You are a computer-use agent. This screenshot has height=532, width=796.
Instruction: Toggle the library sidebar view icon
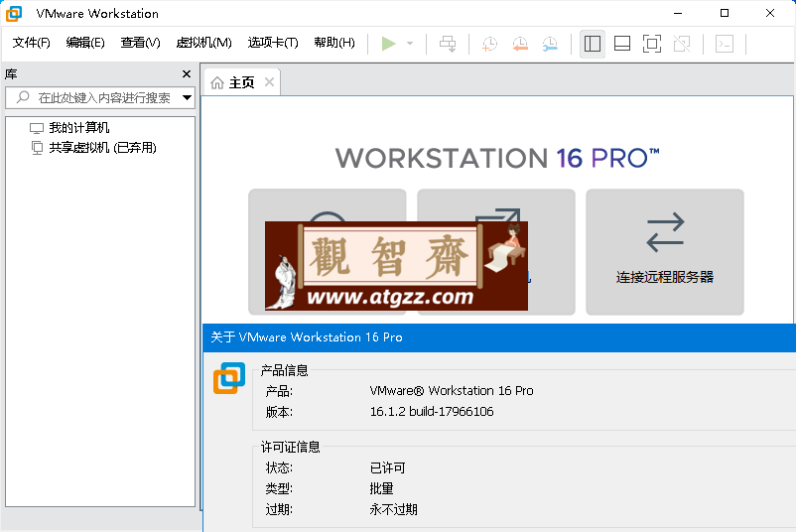coord(592,44)
